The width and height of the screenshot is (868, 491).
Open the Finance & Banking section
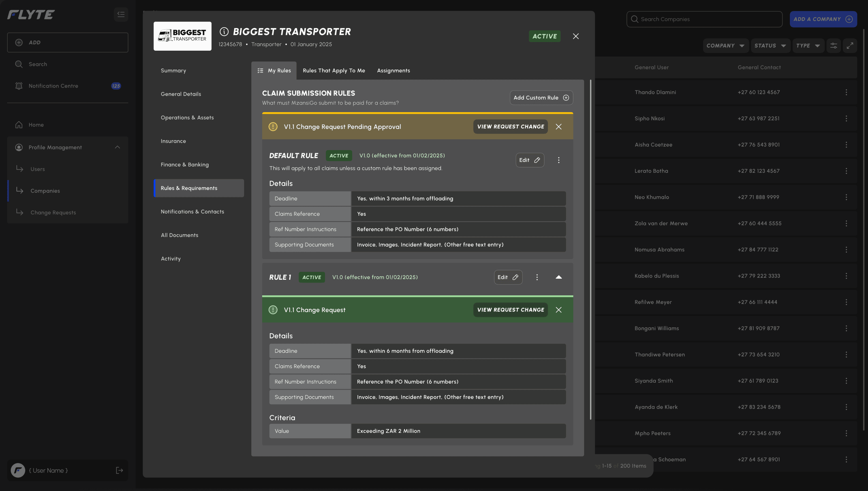point(184,165)
